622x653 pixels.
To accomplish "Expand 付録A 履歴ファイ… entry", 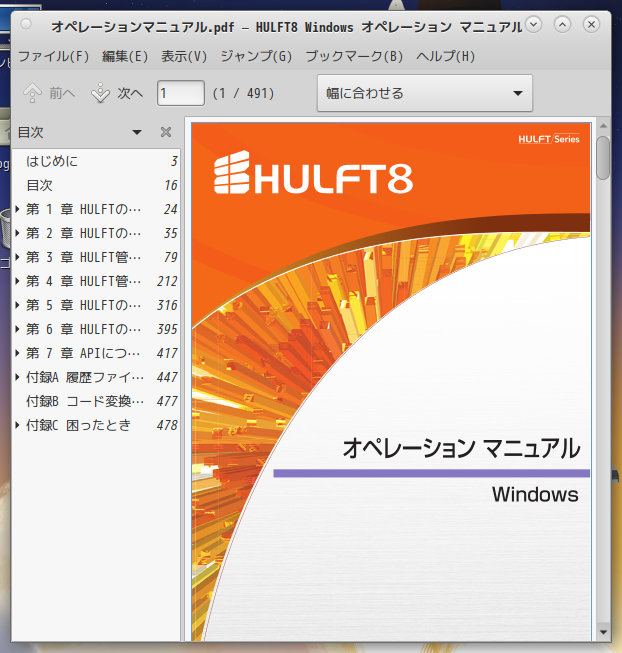I will point(17,377).
